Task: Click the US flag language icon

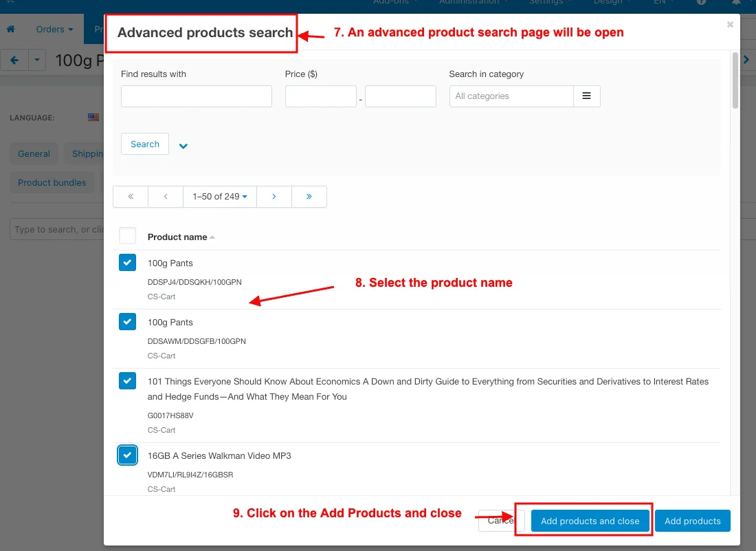Action: tap(93, 117)
